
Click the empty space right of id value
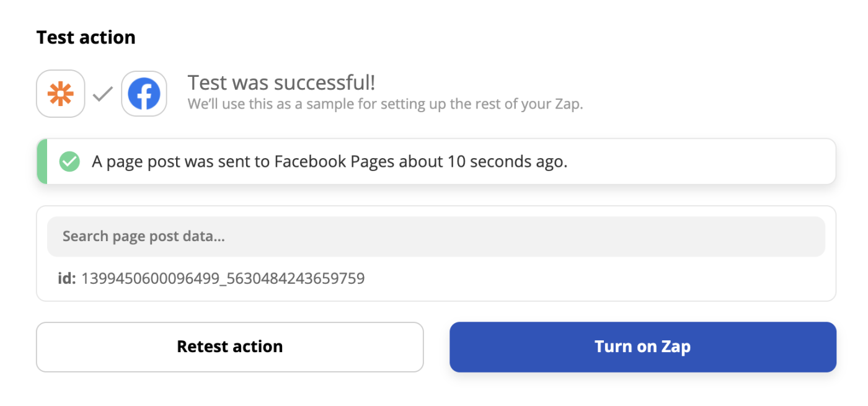pos(589,278)
